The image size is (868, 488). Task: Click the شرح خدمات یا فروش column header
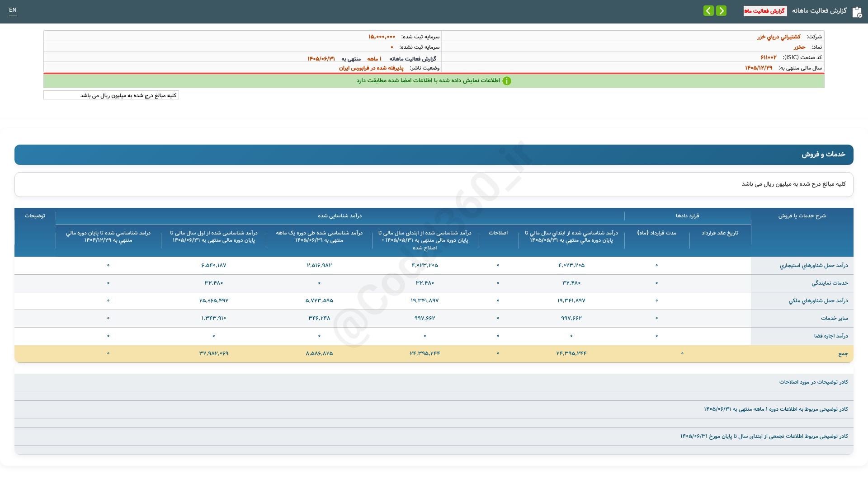coord(802,216)
